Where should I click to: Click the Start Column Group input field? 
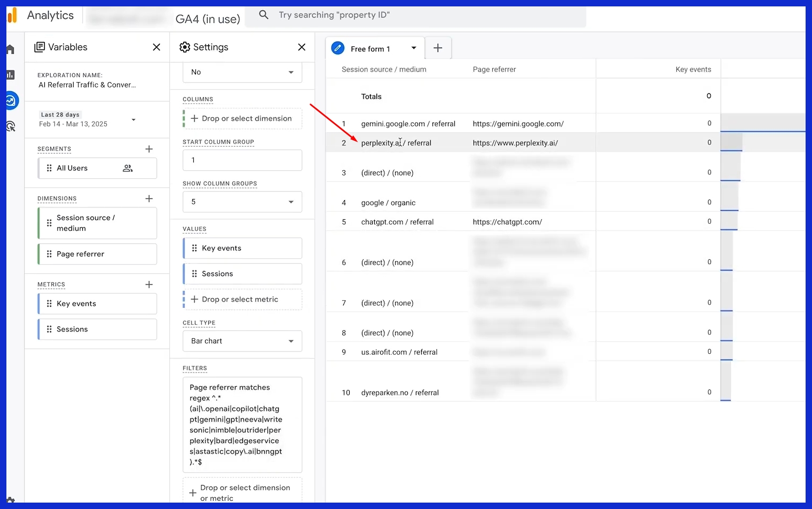pyautogui.click(x=242, y=160)
